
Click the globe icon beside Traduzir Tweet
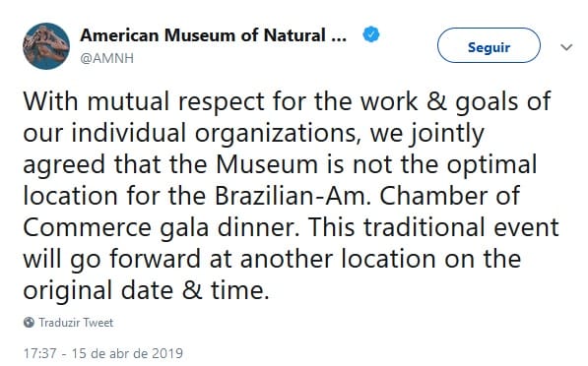29,323
